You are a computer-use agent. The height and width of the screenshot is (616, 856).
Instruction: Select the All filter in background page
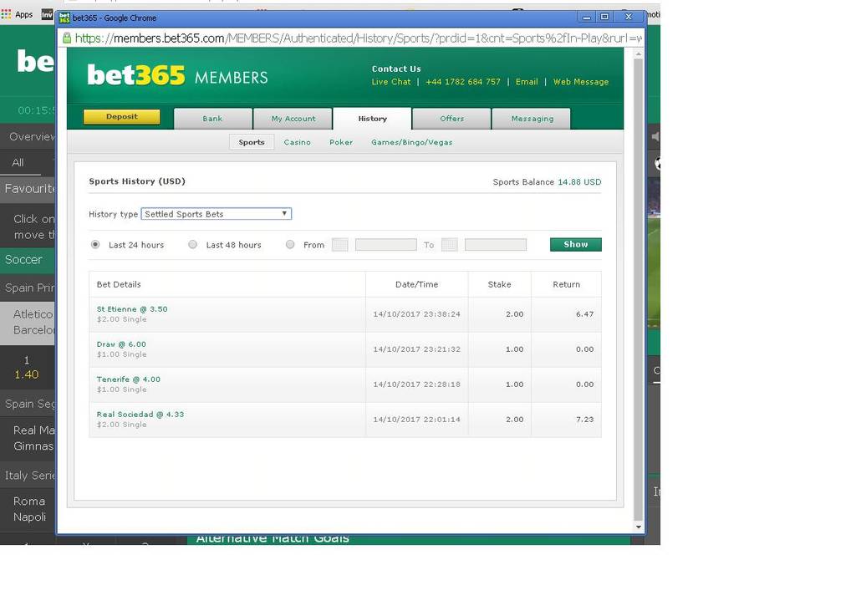pyautogui.click(x=18, y=163)
